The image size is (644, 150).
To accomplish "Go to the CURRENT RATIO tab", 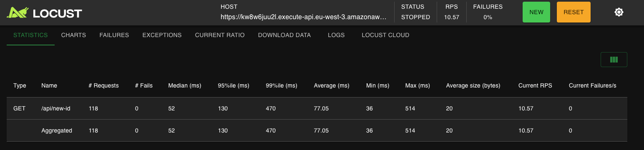I will tap(220, 35).
